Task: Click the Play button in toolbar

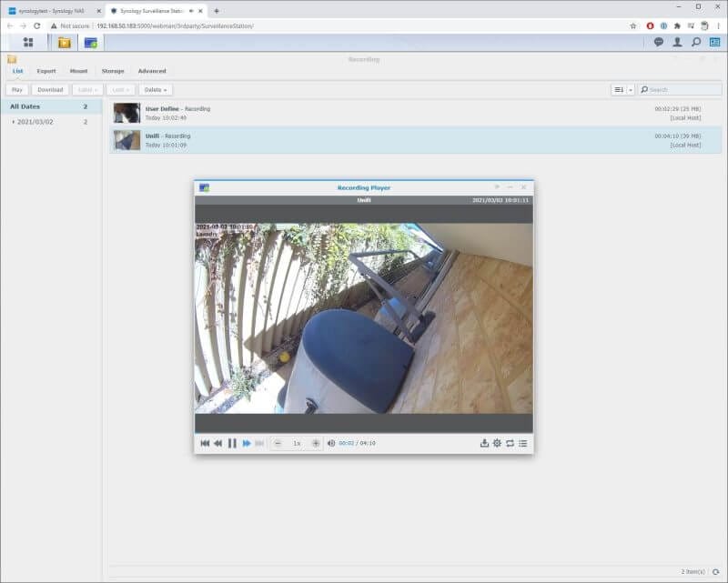Action: point(17,90)
